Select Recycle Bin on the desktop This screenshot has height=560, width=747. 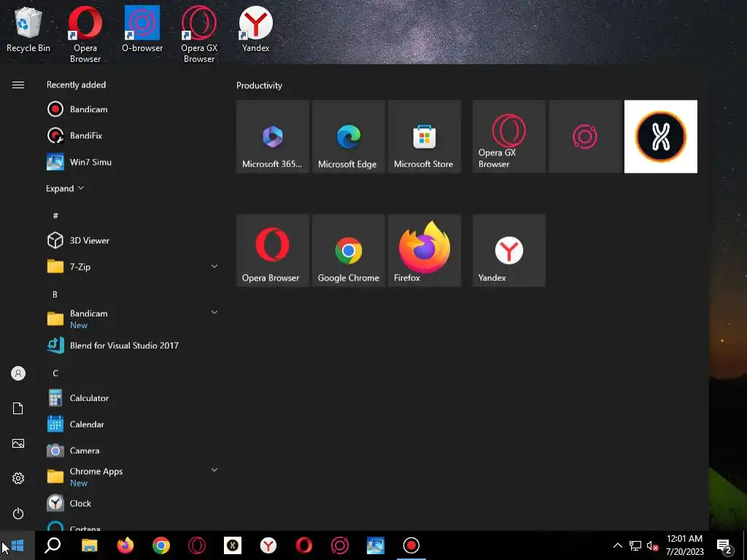tap(28, 29)
